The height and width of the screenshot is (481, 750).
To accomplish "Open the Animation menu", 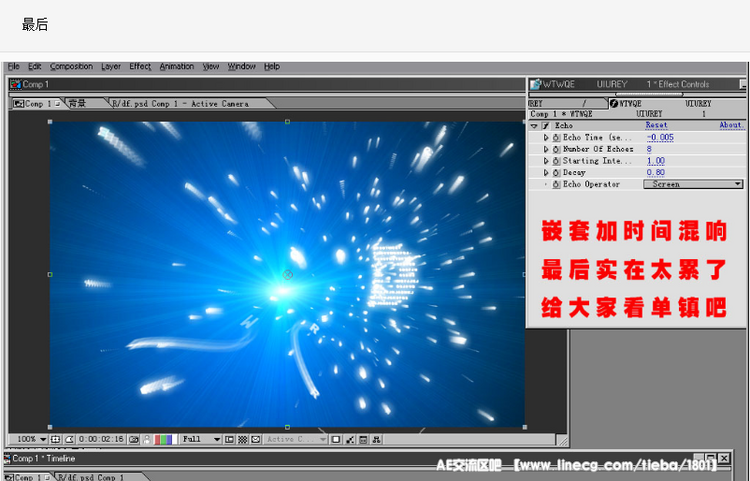I will (177, 66).
